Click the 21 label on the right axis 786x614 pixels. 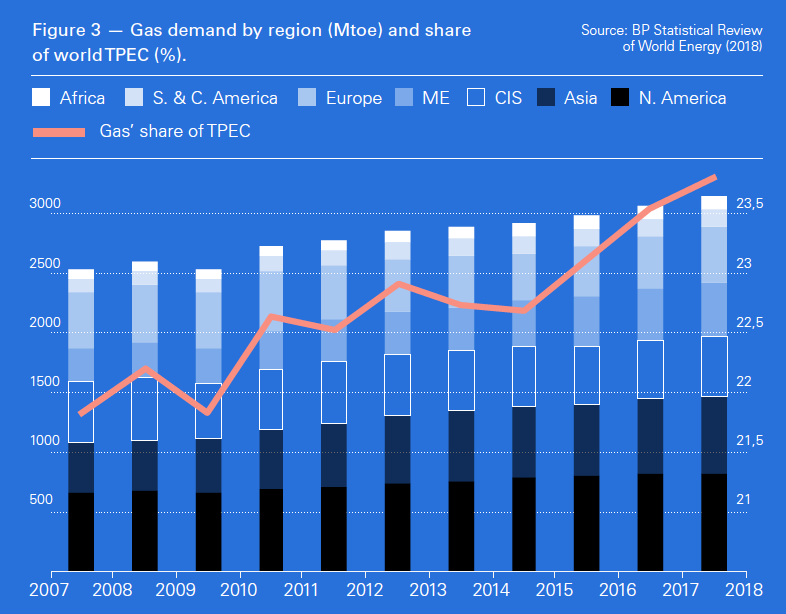click(745, 499)
